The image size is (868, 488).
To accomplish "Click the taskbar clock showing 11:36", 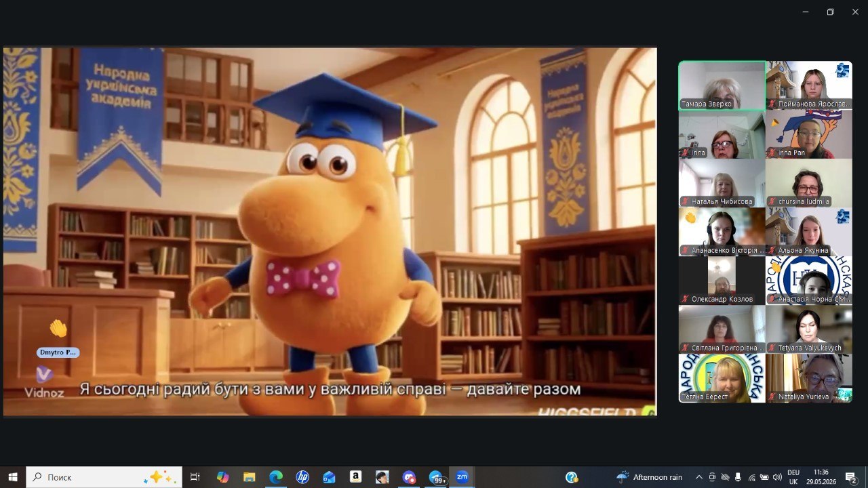I will coord(821,477).
